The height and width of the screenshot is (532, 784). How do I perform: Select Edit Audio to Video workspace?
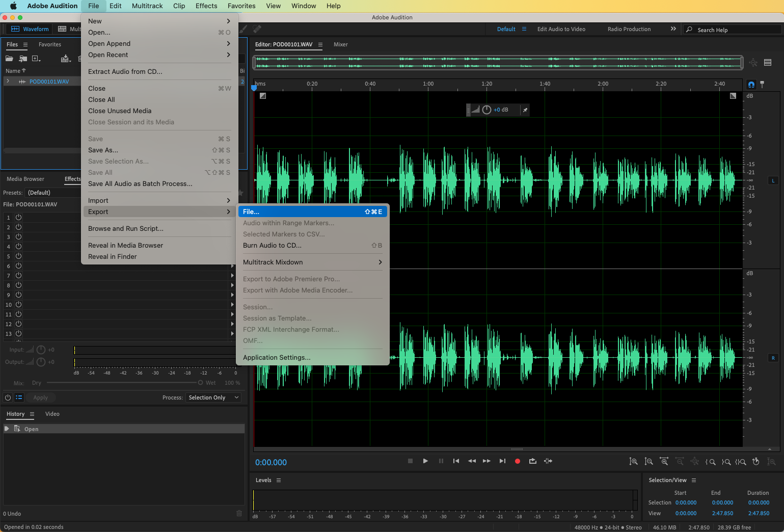pyautogui.click(x=561, y=29)
